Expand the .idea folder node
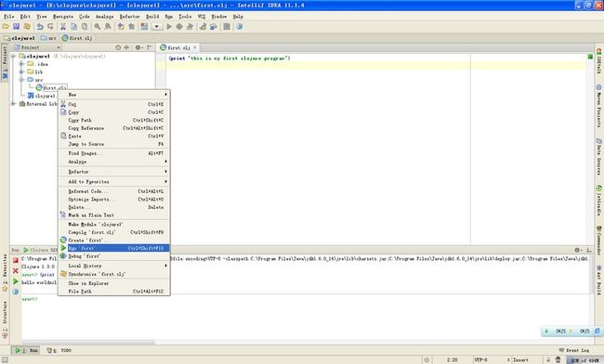 (x=22, y=64)
